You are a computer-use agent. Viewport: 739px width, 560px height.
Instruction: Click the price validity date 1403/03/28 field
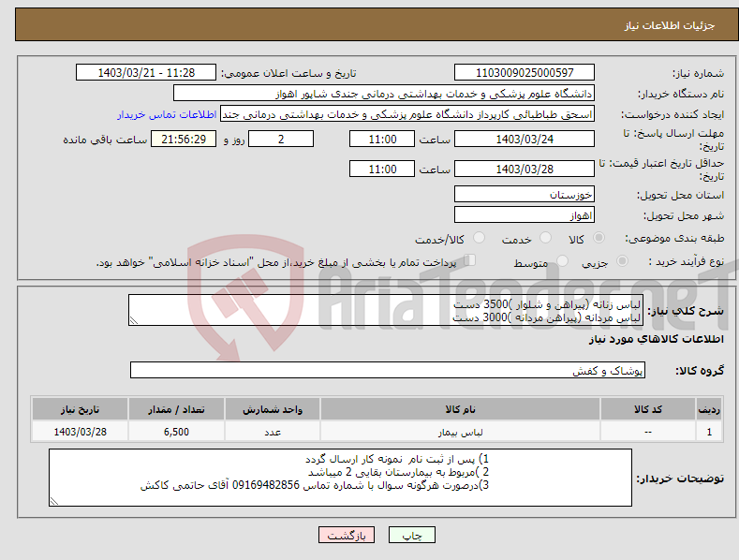click(525, 169)
